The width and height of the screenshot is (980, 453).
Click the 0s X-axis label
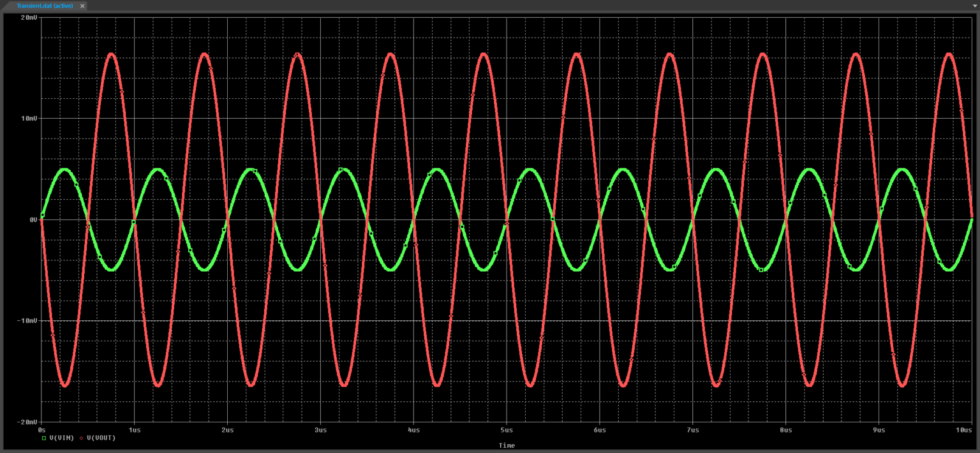(x=42, y=430)
